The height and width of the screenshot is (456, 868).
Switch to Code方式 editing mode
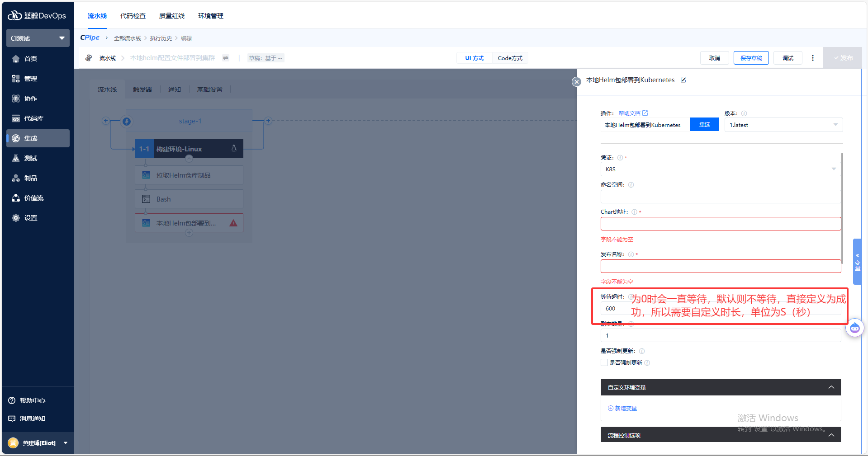[510, 58]
